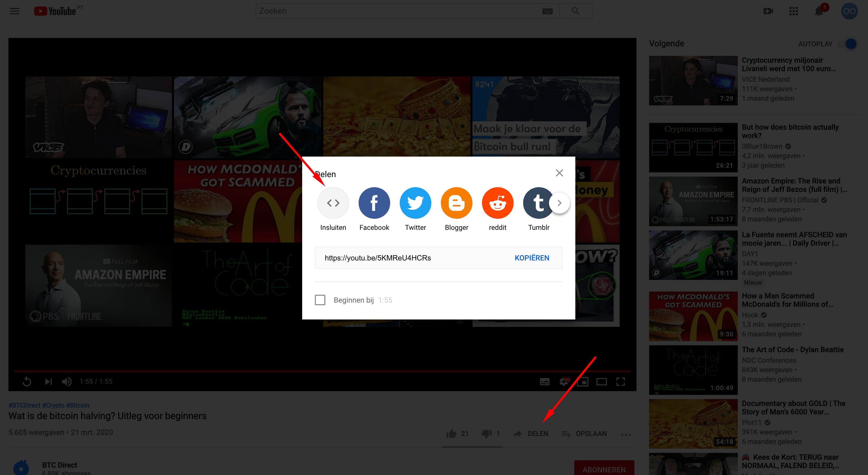Open BTC Direct channel avatar
This screenshot has width=868, height=475.
[x=21, y=468]
